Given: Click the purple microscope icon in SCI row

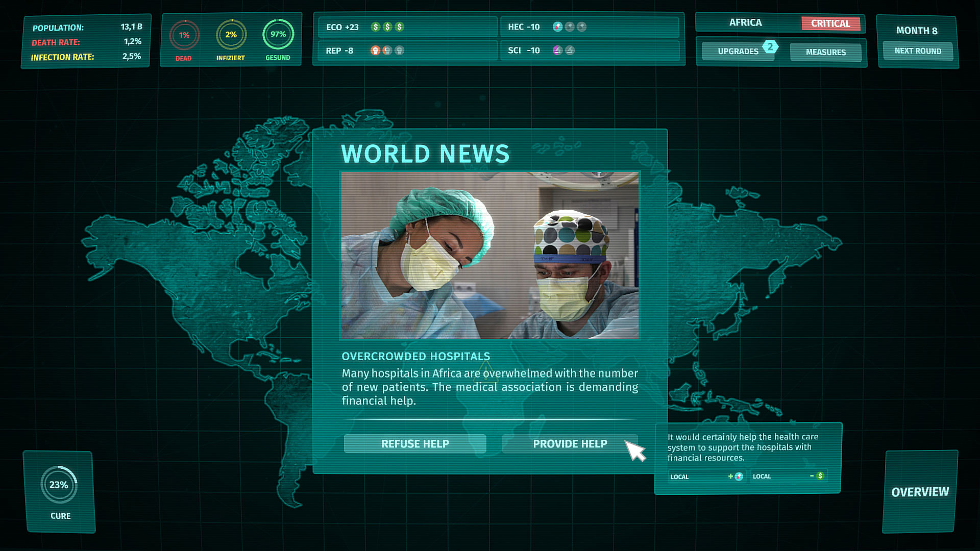Looking at the screenshot, I should (557, 51).
